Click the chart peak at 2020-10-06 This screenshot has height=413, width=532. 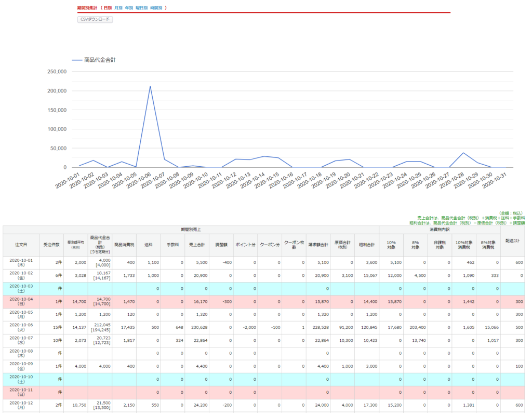[x=150, y=87]
